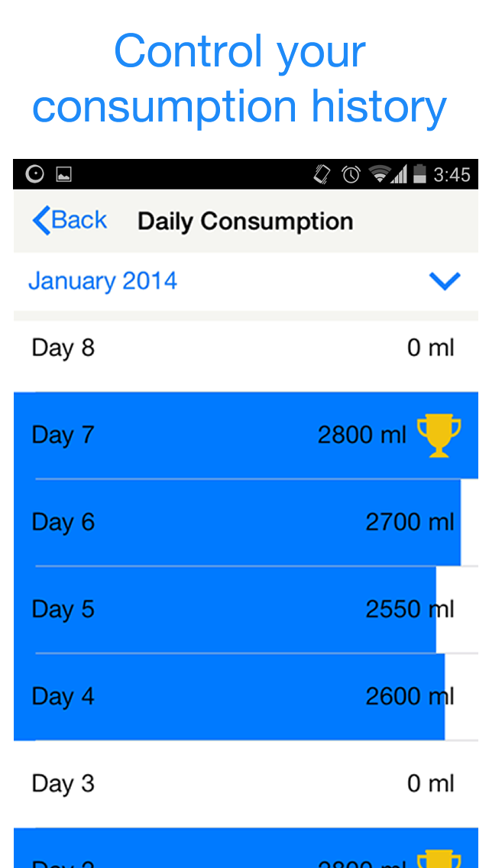Tap the Wi-Fi icon in status bar
489x868 pixels.
378,175
